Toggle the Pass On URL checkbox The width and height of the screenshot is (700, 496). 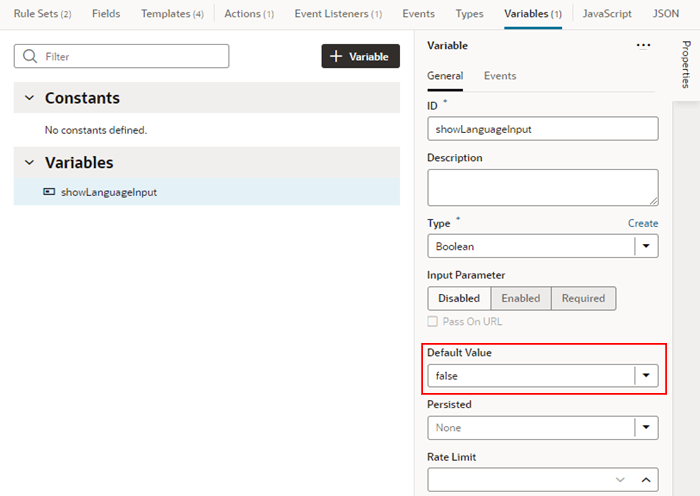click(433, 321)
